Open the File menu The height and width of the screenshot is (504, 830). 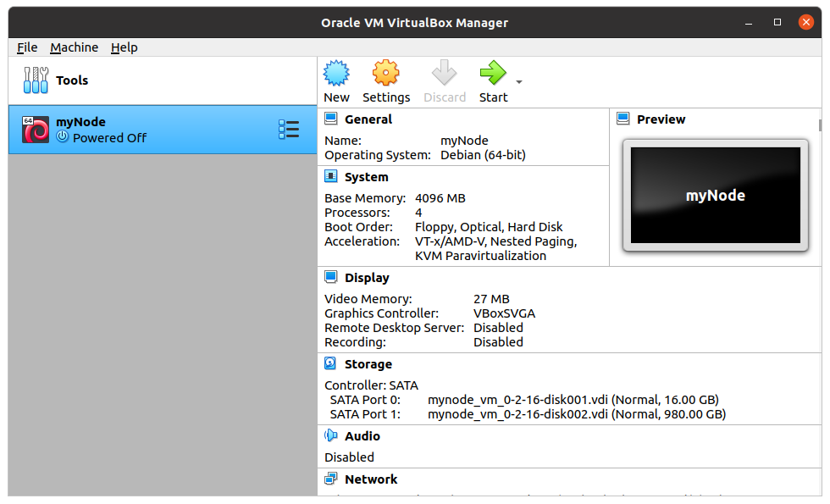27,47
